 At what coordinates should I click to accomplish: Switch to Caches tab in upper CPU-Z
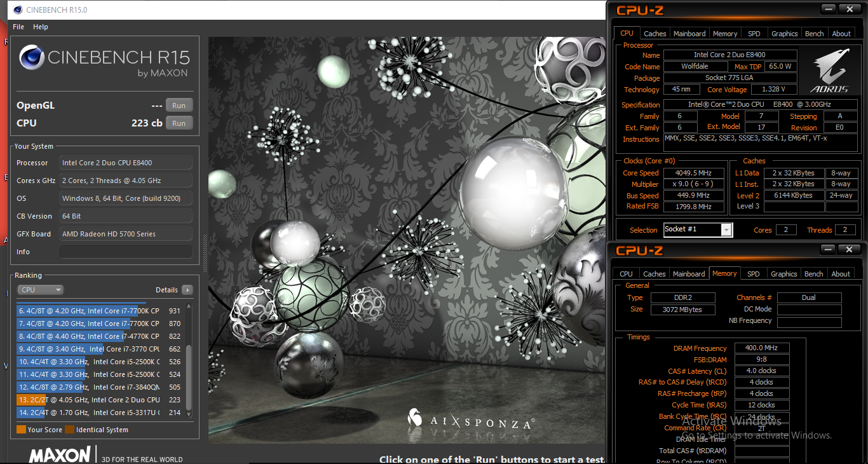(x=655, y=34)
